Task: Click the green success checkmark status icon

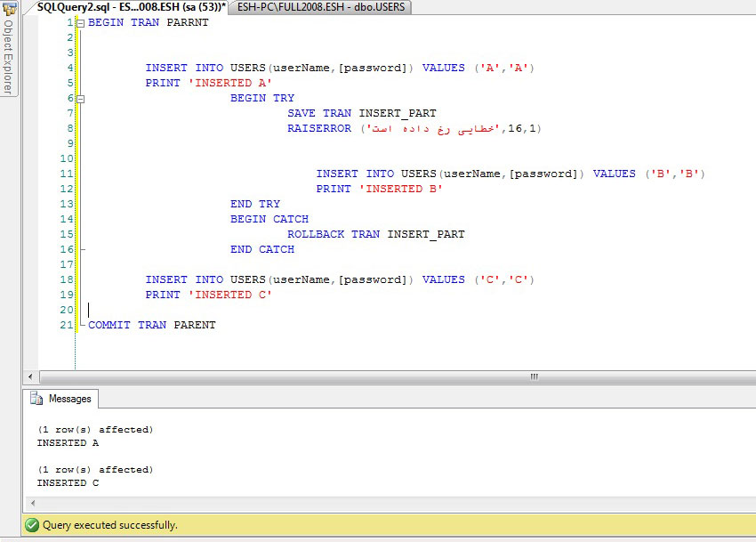Action: tap(32, 525)
